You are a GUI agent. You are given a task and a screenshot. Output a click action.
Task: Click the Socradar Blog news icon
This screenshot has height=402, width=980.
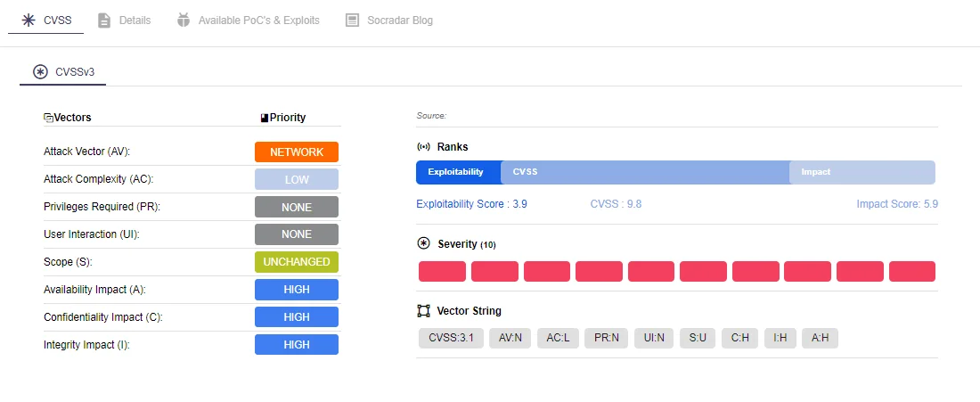(353, 20)
